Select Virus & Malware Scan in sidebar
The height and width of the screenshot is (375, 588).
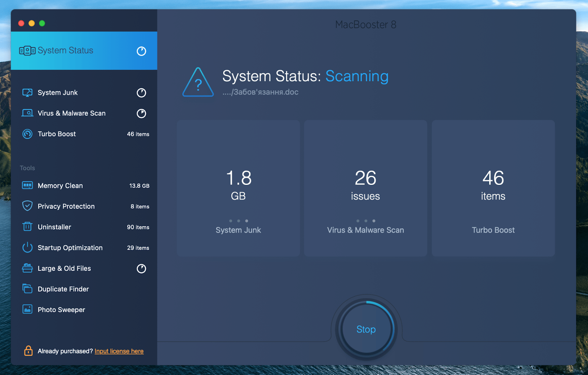84,113
